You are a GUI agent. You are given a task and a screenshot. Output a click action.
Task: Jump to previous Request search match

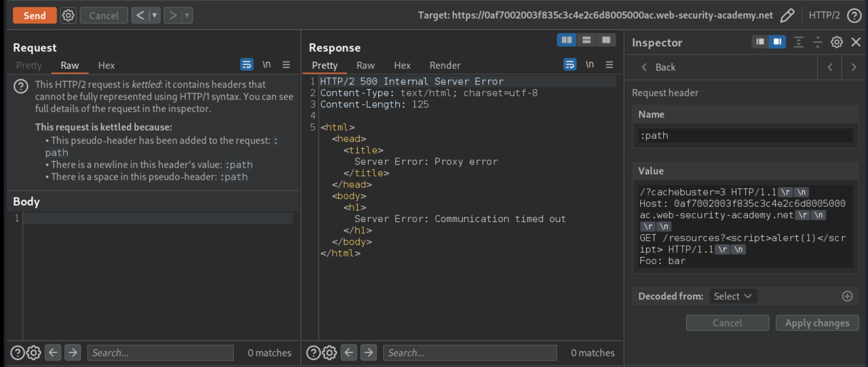pyautogui.click(x=53, y=353)
